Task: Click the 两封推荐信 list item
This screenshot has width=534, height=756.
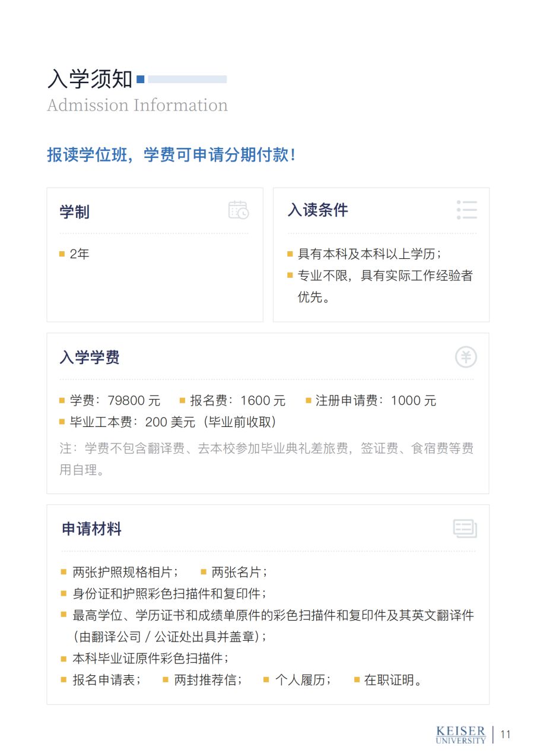Action: [x=208, y=680]
